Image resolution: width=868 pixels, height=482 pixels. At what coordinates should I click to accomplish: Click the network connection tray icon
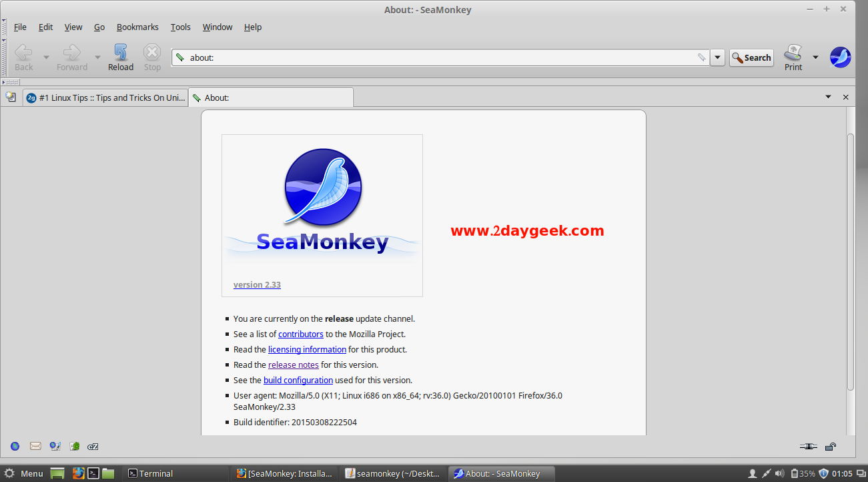[767, 473]
